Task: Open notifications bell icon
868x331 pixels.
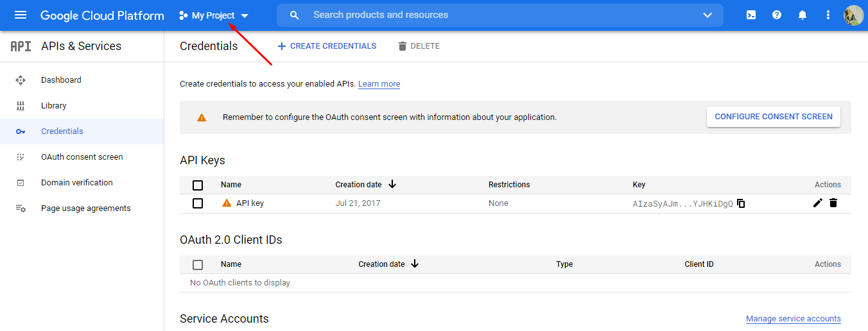Action: (803, 15)
